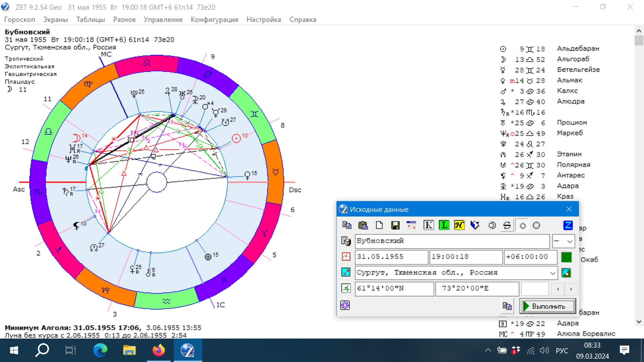
Task: Open the Конфигурация menu
Action: pos(214,19)
